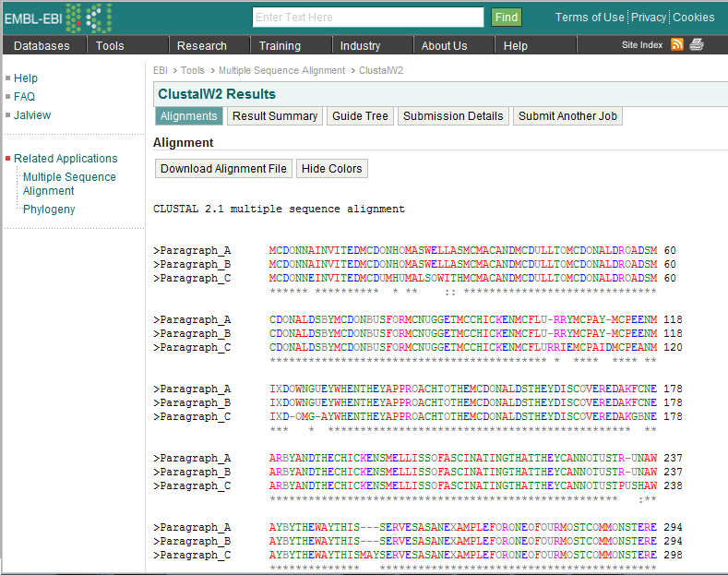Open Terms of Use link
Screen dimensions: 728x575
point(590,18)
